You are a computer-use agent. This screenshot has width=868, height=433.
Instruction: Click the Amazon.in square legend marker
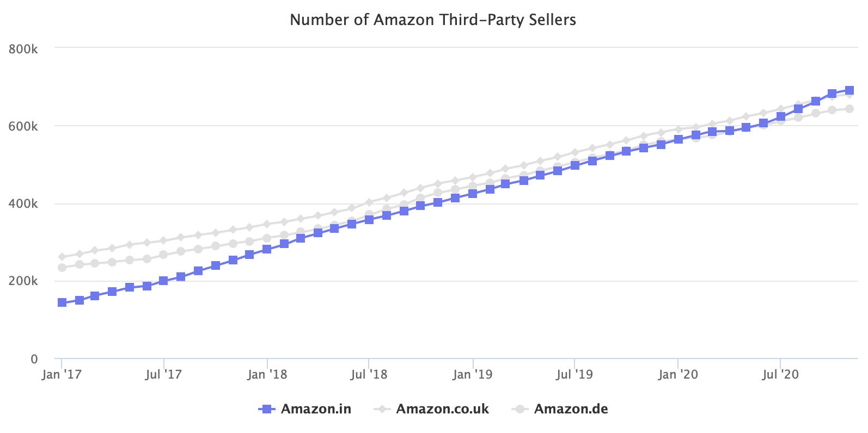[x=266, y=409]
